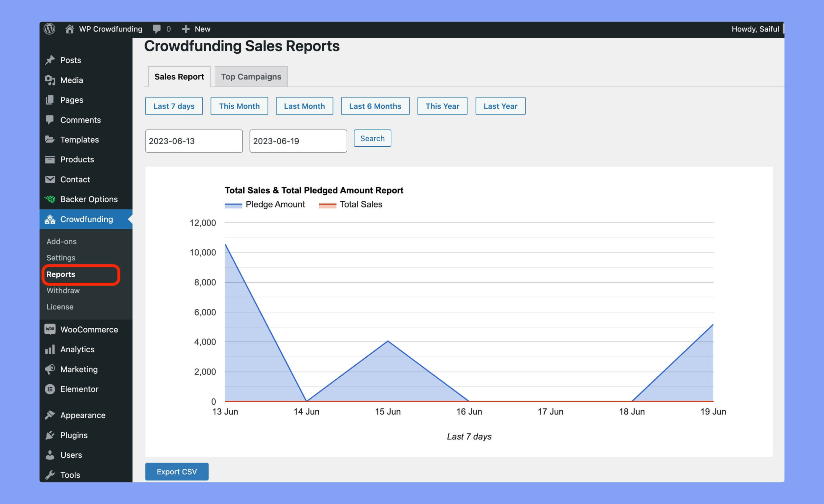Viewport: 824px width, 504px height.
Task: Click the Last 6 Months button
Action: click(375, 106)
